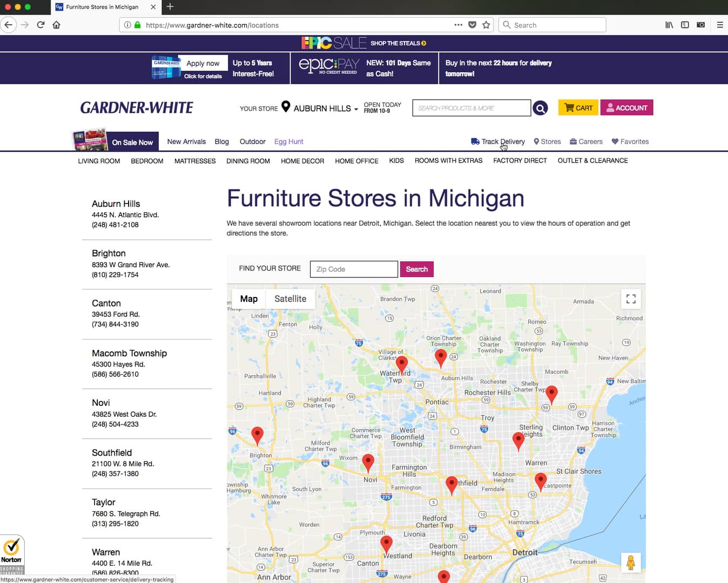Reload the page
Screen dimensions: 728x583
(x=41, y=25)
